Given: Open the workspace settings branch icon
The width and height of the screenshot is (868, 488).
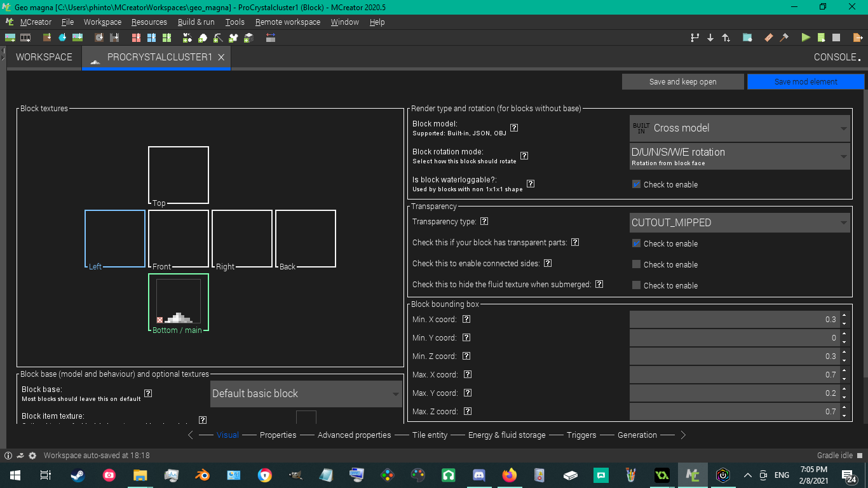Looking at the screenshot, I should tap(695, 37).
